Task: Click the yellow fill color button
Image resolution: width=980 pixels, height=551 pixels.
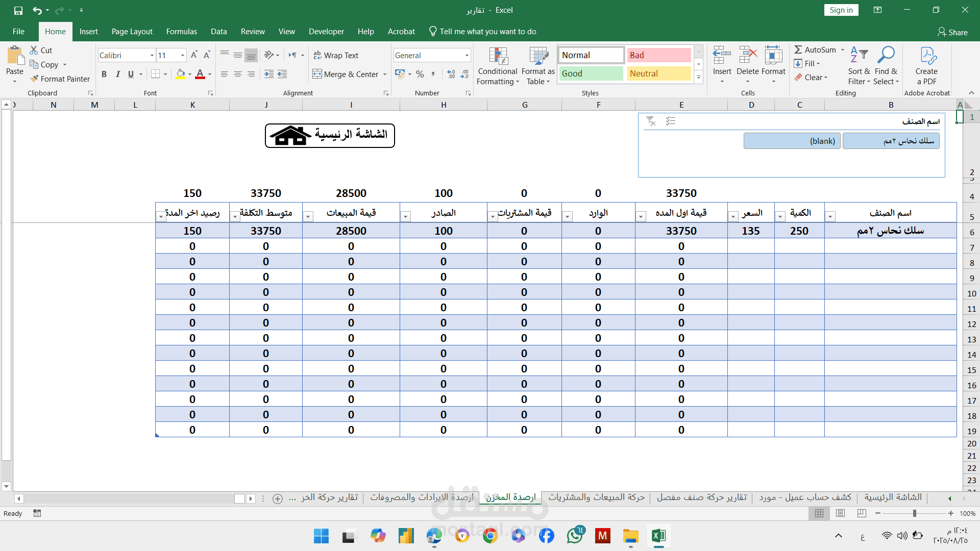Action: (180, 74)
